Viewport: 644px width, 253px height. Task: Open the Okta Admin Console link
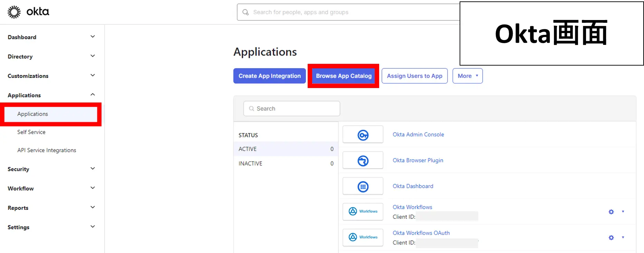tap(418, 135)
